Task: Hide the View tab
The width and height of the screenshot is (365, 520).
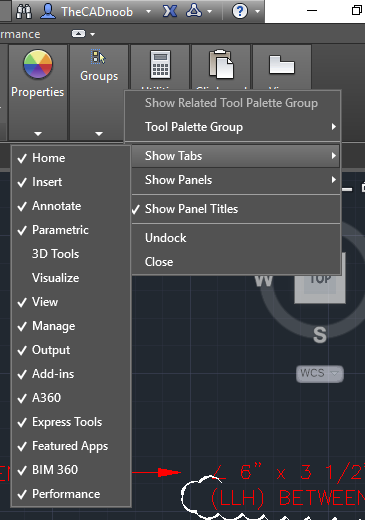Action: pos(71,302)
